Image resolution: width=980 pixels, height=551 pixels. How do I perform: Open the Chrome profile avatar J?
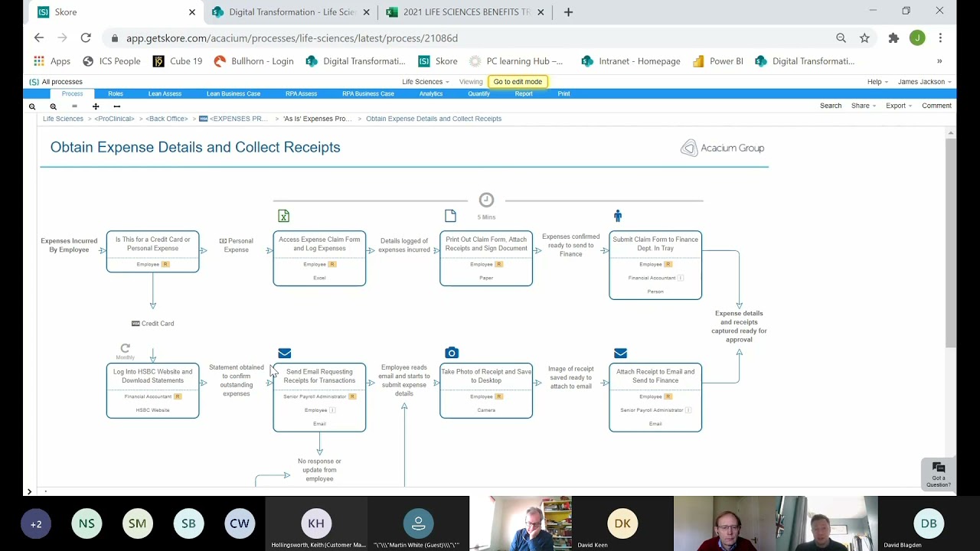coord(917,37)
